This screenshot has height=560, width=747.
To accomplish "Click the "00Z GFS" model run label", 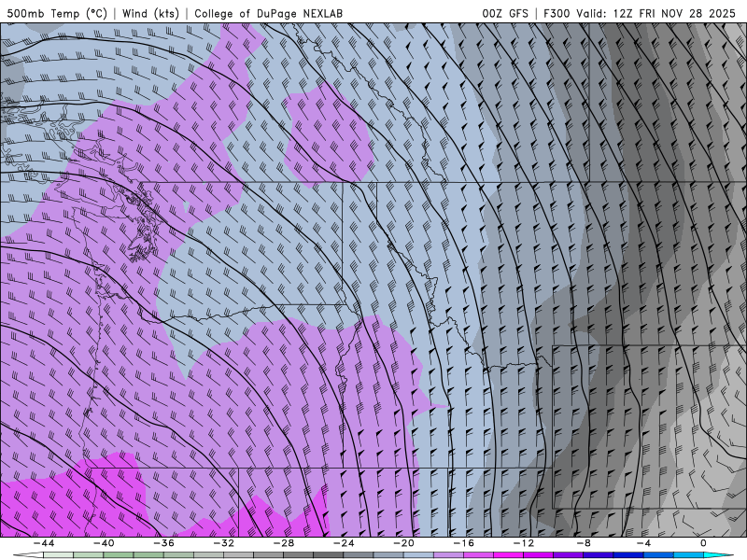I will pos(505,13).
